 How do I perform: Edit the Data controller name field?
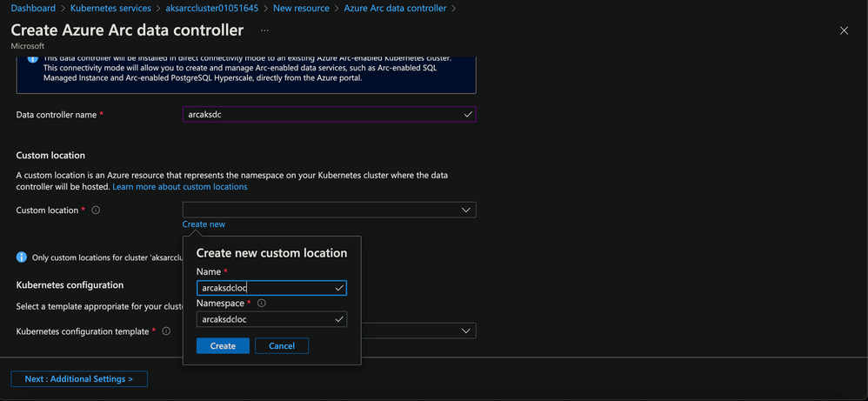329,114
